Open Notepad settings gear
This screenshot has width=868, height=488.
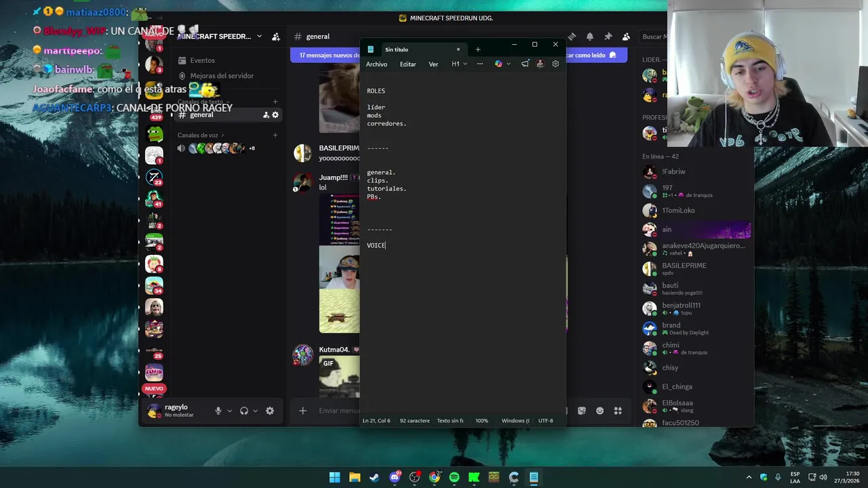pyautogui.click(x=555, y=64)
